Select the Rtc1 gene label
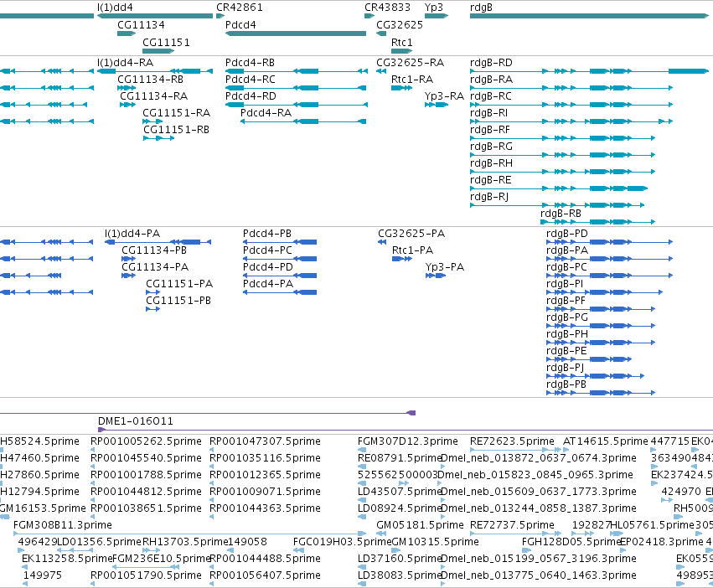The height and width of the screenshot is (588, 713). point(402,42)
